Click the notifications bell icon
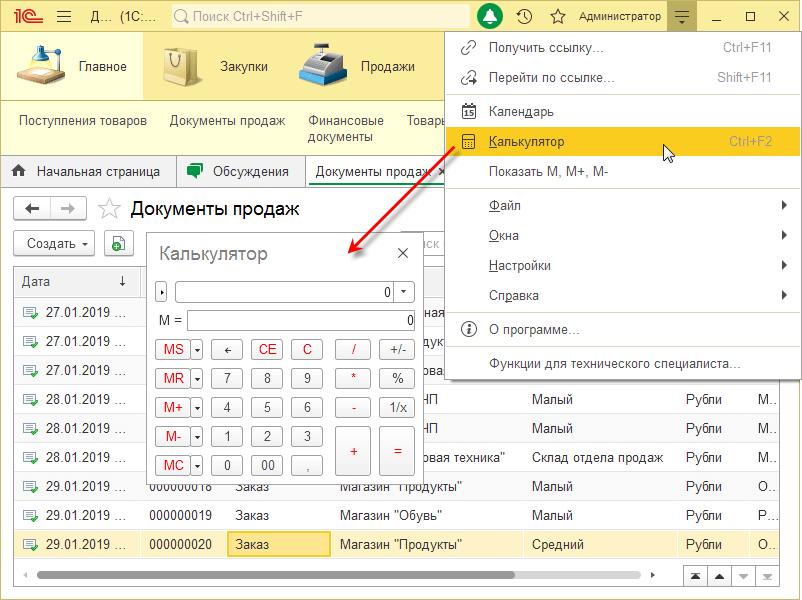 coord(489,16)
